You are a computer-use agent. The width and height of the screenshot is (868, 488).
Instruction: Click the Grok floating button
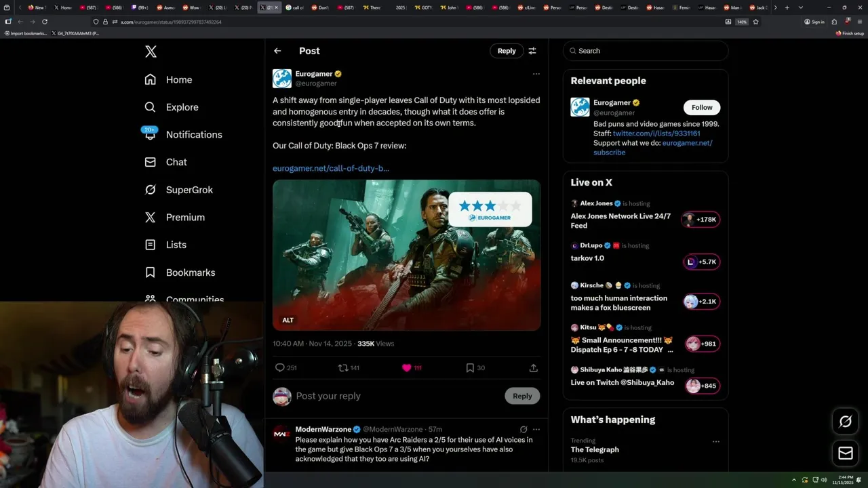tap(846, 422)
